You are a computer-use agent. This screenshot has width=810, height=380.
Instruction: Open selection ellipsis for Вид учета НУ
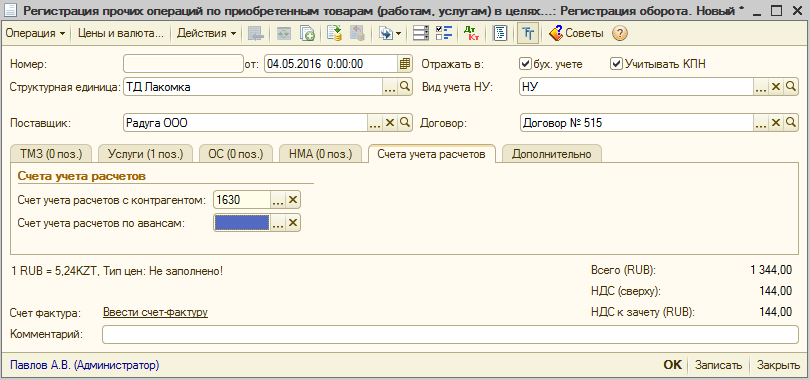tap(760, 87)
